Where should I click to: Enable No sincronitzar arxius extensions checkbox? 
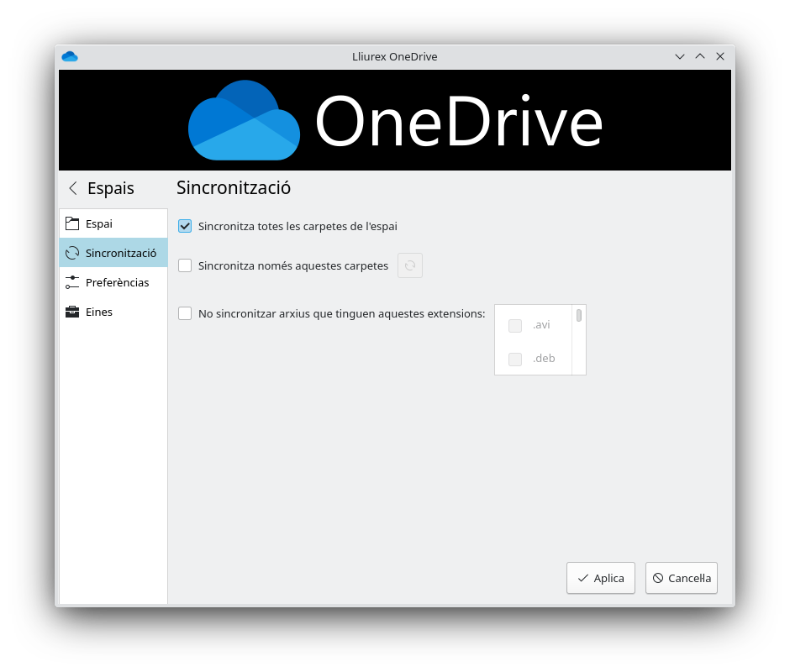click(185, 313)
